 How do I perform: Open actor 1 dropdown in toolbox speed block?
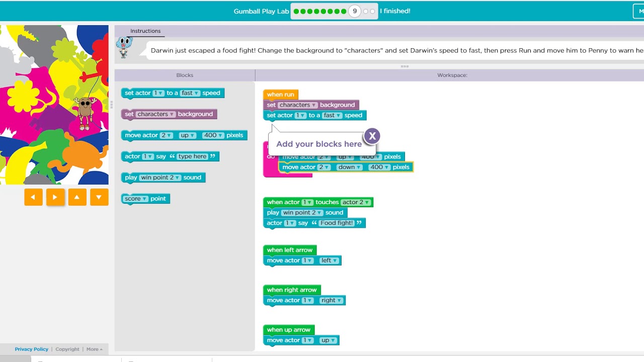point(158,93)
